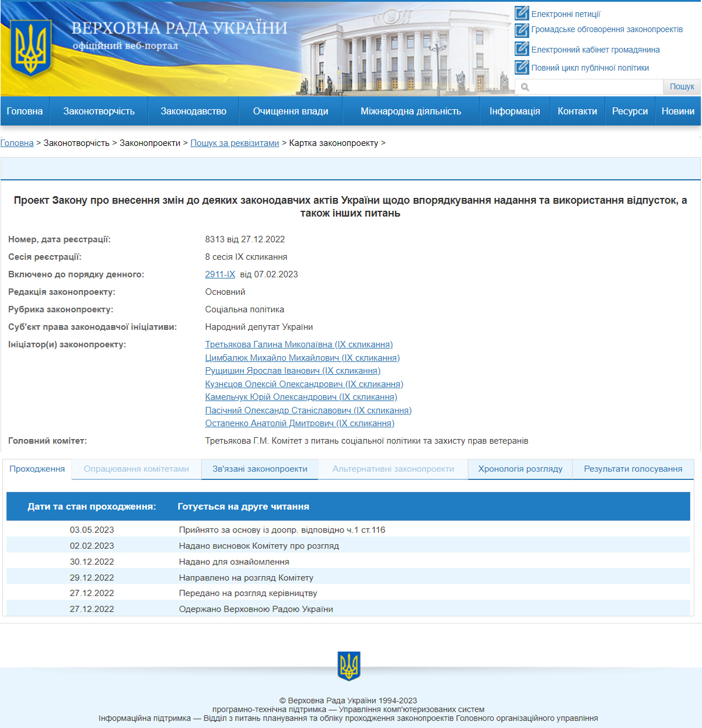Screen dimensions: 702x728
Task: Click row 'Надано висновок Комітету про розгляд'
Action: point(348,546)
